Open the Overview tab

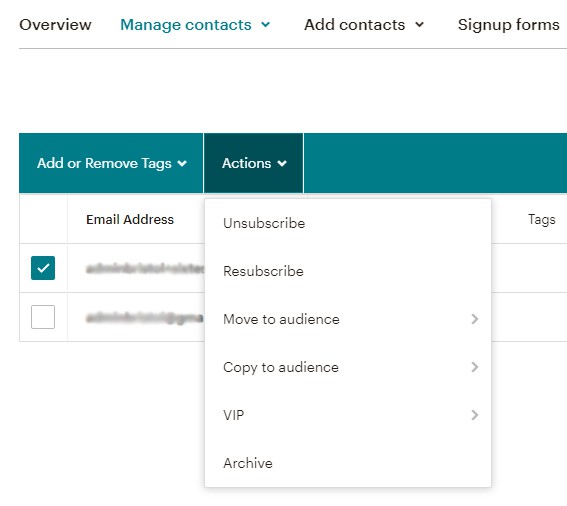pyautogui.click(x=55, y=25)
